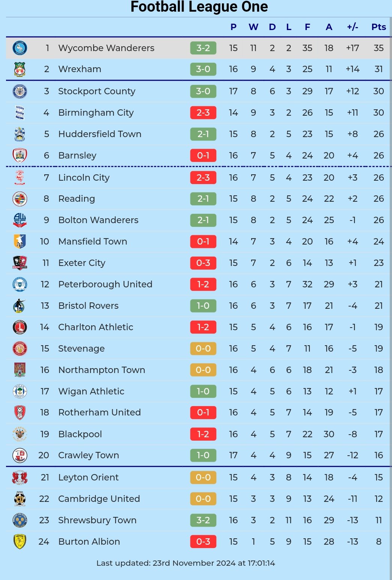Image resolution: width=392 pixels, height=580 pixels.
Task: Click the Leyton Orient club crest
Action: point(20,477)
